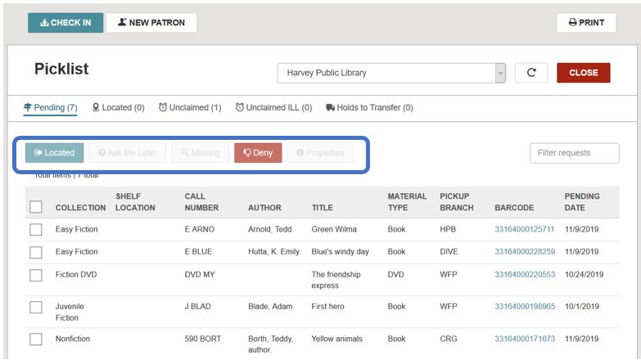
Task: Open the New Patron form
Action: (151, 22)
